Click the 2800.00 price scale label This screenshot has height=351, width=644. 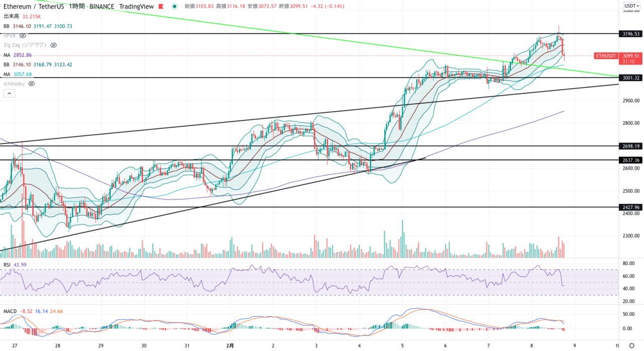[631, 123]
